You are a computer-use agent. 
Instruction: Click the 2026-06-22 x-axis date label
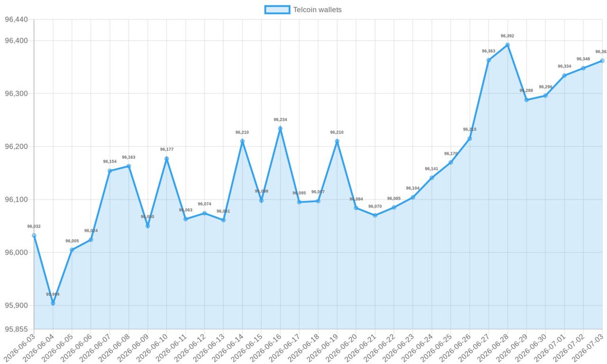pyautogui.click(x=378, y=347)
